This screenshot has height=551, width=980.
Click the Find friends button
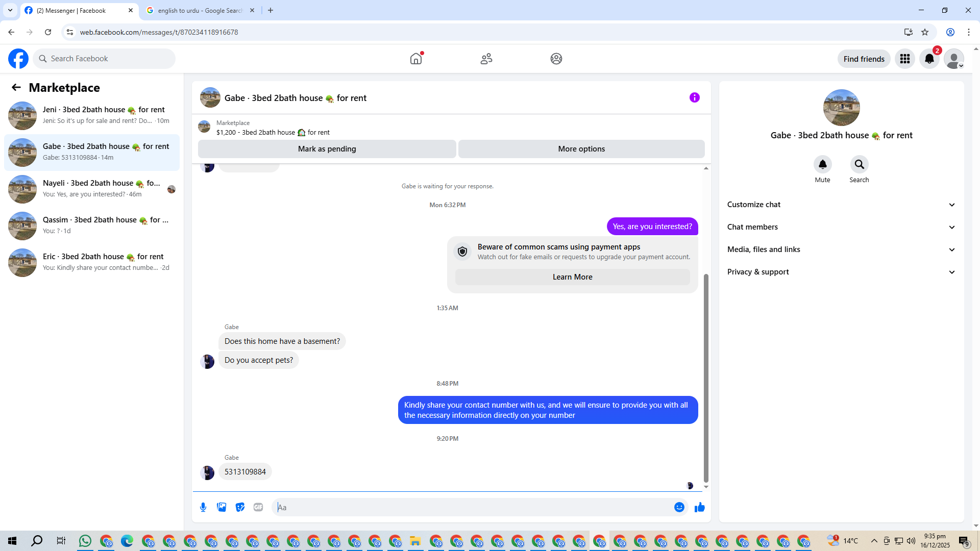(864, 59)
